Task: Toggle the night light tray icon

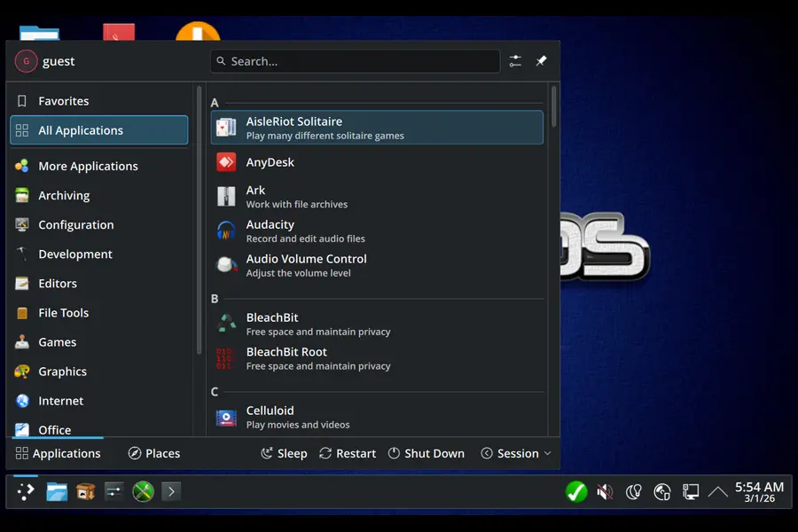Action: click(x=633, y=491)
